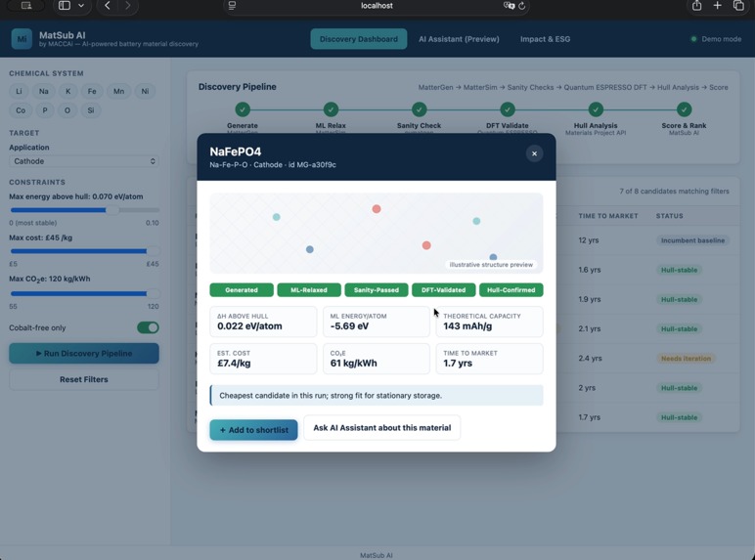Open the Safari sidebar toggle icon
The image size is (755, 560).
click(64, 5)
